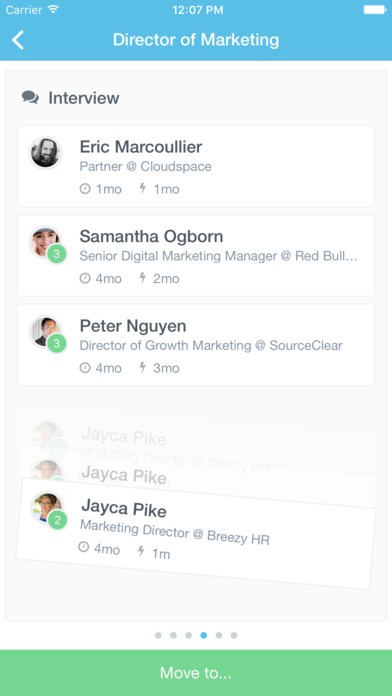Screen dimensions: 392x696
Task: Open Eric Marcoullier's avatar photo
Action: point(45,153)
